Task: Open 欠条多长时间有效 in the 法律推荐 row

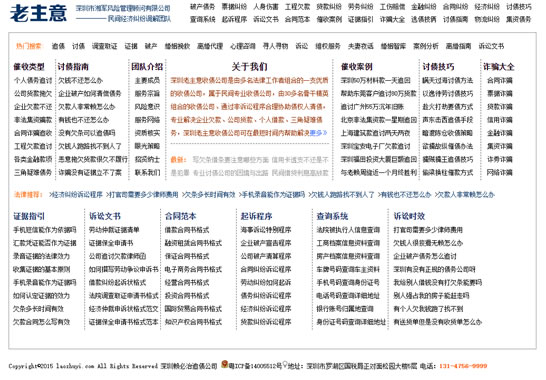Action: 209,195
